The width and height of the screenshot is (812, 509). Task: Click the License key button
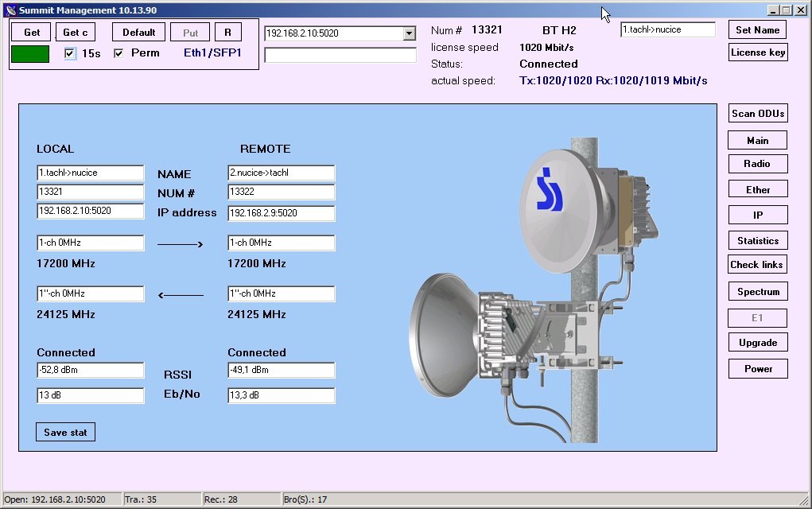[757, 52]
